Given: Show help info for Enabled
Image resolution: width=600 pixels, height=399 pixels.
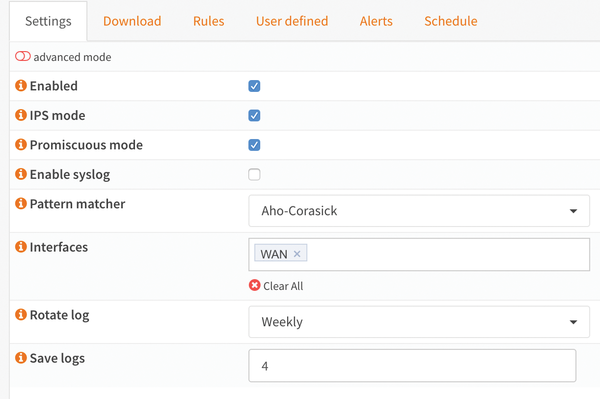Looking at the screenshot, I should pos(21,85).
